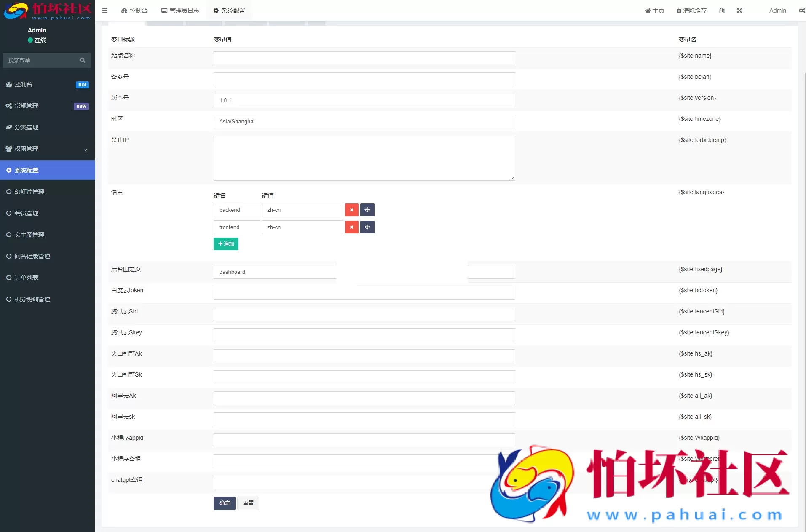This screenshot has height=532, width=806.
Task: Open the Admin account link
Action: (777, 11)
